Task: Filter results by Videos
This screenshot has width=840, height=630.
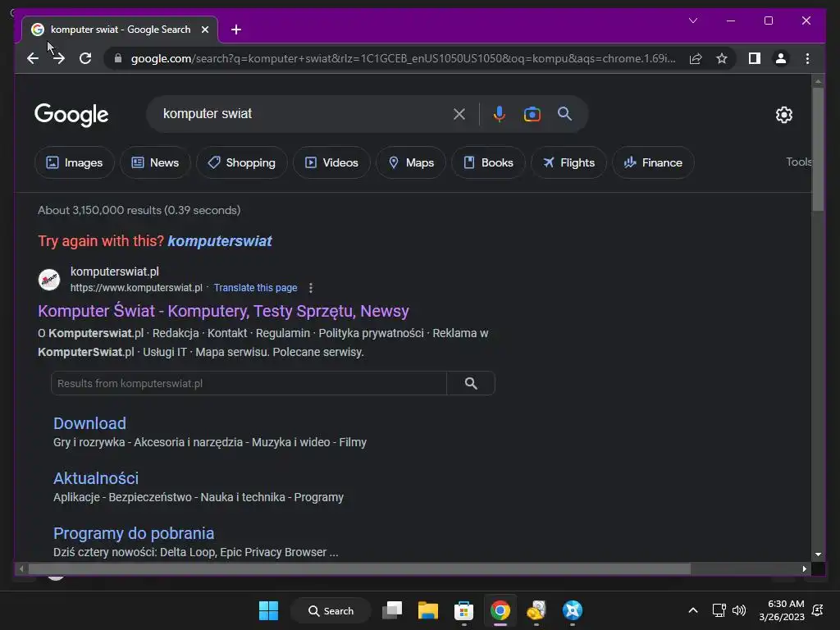Action: tap(331, 162)
